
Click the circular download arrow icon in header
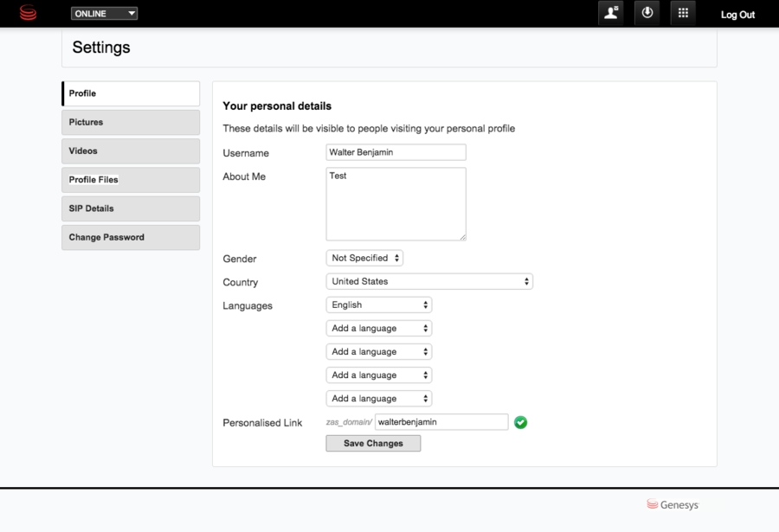pos(647,13)
